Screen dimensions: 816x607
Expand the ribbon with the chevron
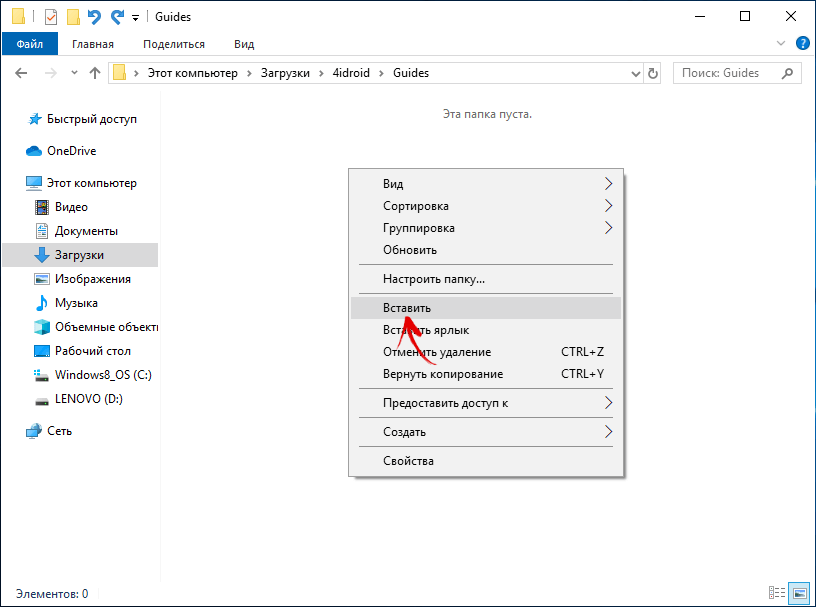782,44
